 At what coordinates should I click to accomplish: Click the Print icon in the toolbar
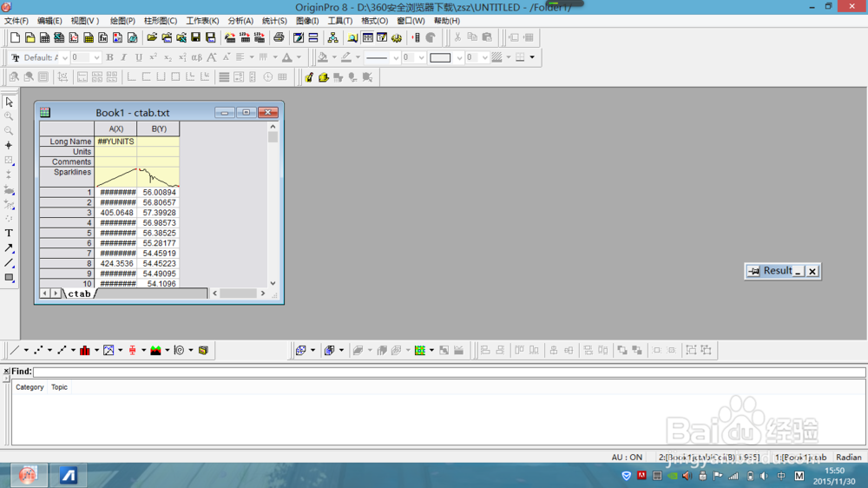[x=279, y=37]
